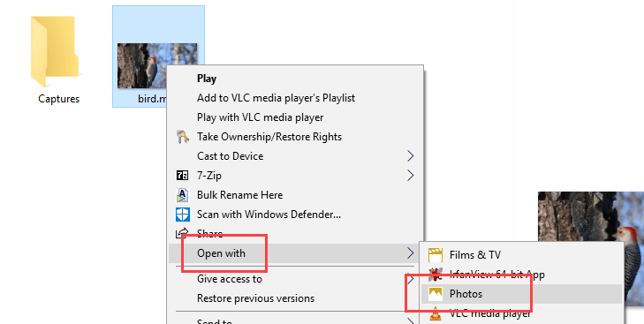Viewport: 644px width, 324px height.
Task: Click the Share arrow icon
Action: [182, 233]
